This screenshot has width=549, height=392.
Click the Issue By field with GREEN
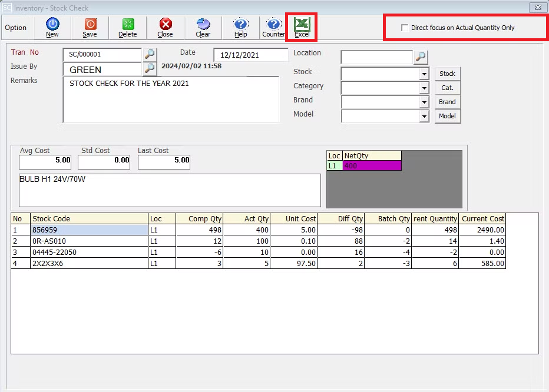point(102,69)
